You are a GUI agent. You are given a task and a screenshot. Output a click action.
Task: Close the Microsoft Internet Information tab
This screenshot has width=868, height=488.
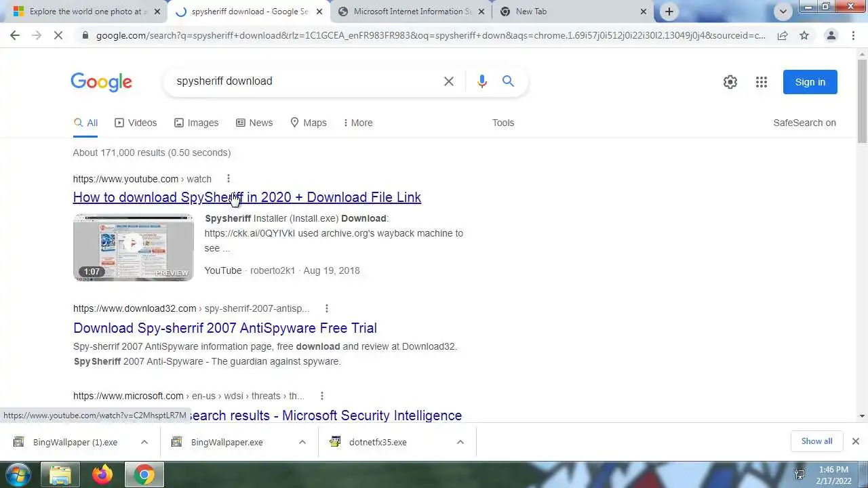pos(482,12)
